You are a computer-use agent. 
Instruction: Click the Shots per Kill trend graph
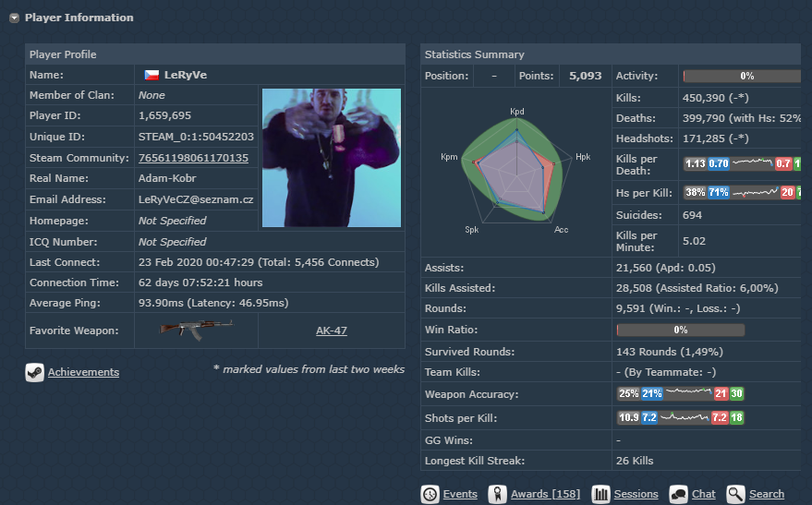point(685,417)
